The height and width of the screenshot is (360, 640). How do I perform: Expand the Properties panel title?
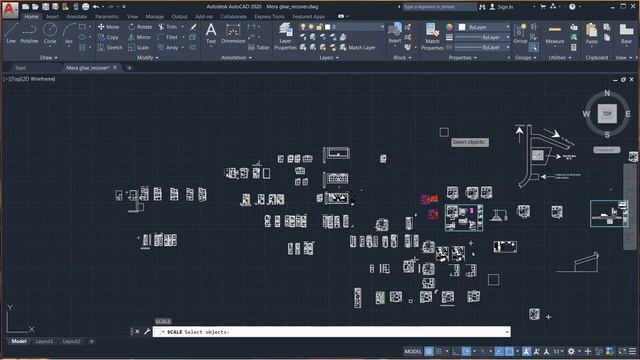tap(463, 58)
